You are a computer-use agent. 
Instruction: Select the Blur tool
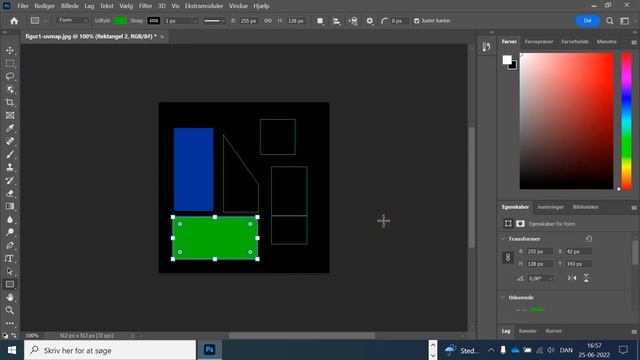[x=10, y=219]
